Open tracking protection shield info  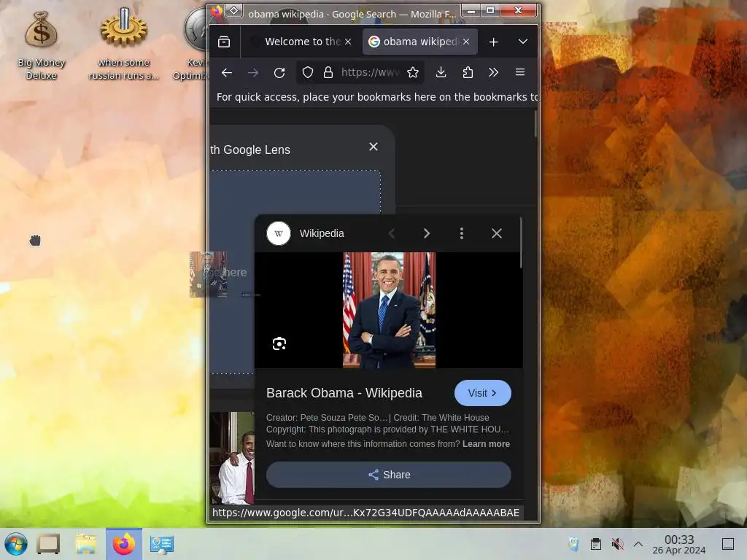[308, 72]
